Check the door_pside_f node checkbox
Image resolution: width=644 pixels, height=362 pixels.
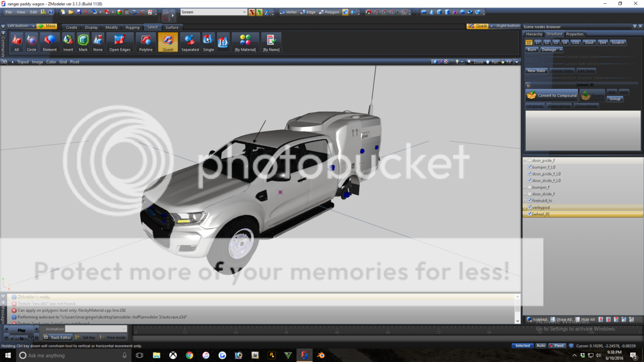click(530, 161)
